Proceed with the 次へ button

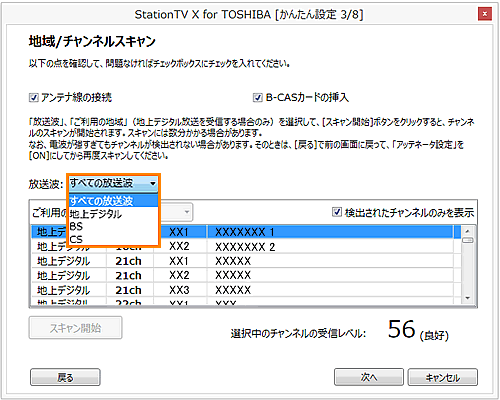(369, 377)
